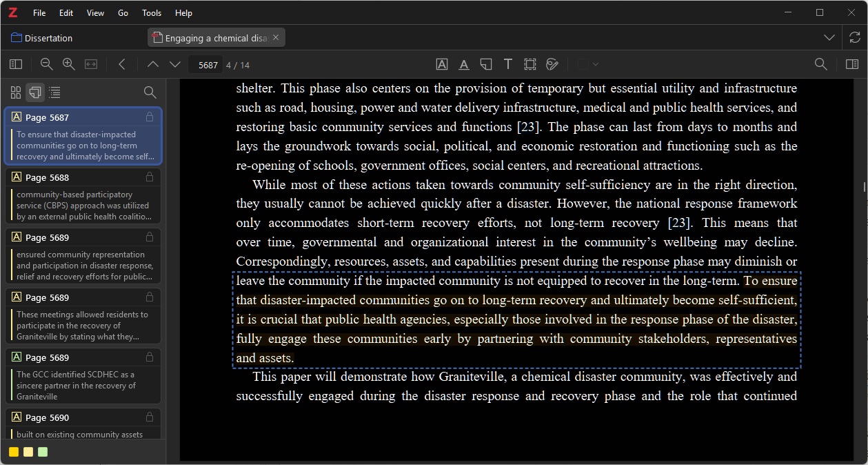This screenshot has width=868, height=465.
Task: Open the Go menu
Action: click(123, 12)
